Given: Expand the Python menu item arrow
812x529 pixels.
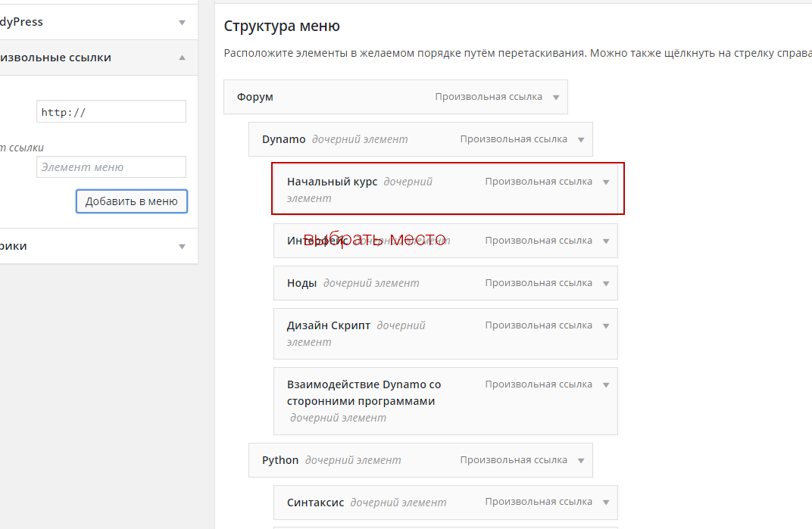Looking at the screenshot, I should (581, 461).
